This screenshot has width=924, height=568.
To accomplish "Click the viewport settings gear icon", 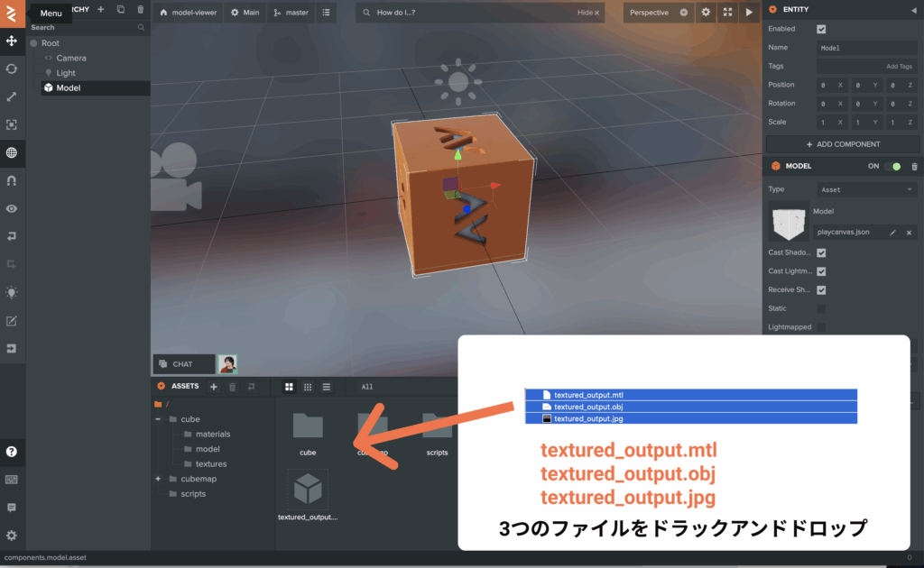I will click(x=706, y=13).
